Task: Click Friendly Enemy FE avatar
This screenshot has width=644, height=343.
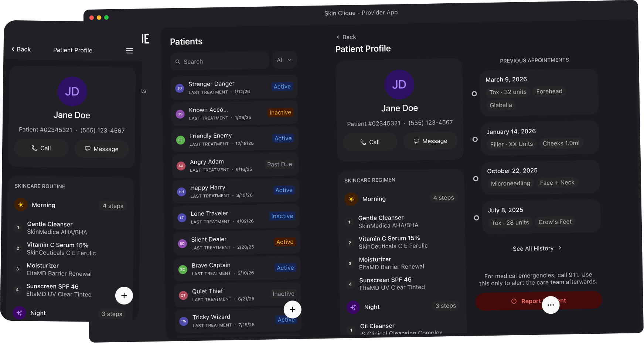Action: click(x=180, y=140)
